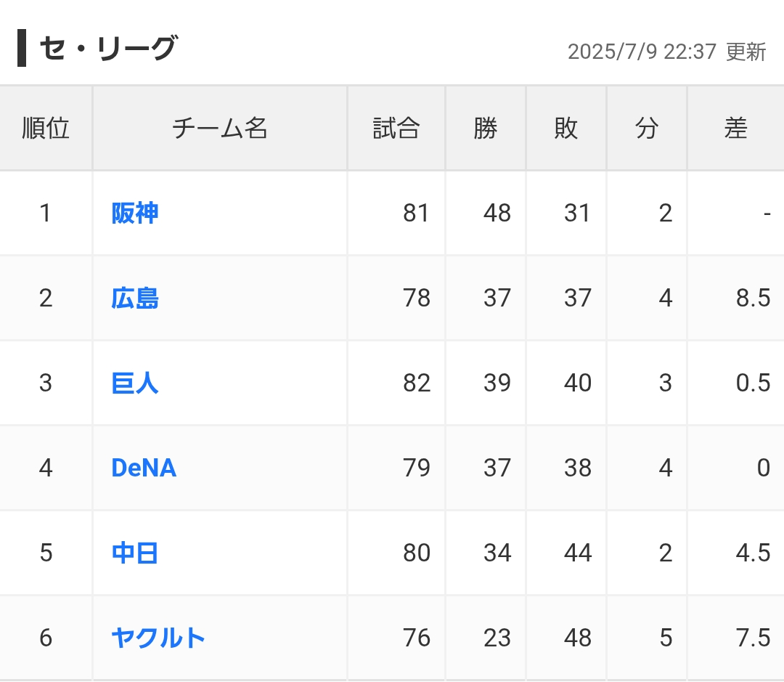The image size is (784, 682).
Task: Click the 差 column header
Action: tap(735, 128)
